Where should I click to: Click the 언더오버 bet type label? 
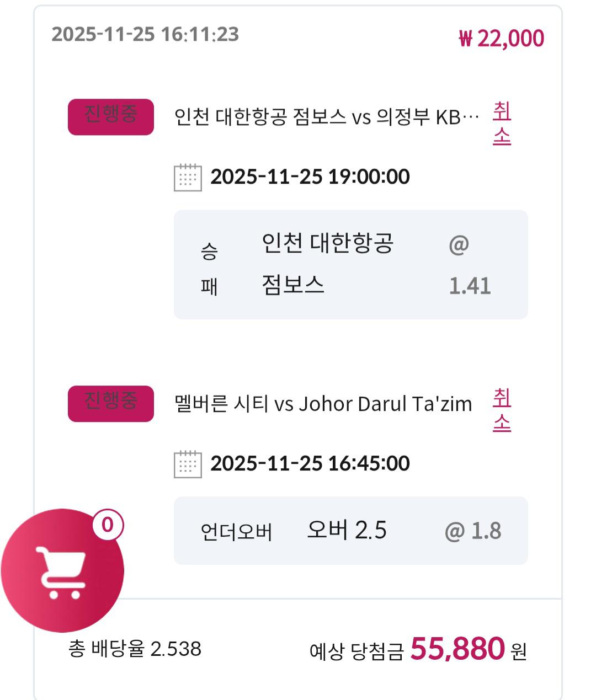[x=236, y=532]
